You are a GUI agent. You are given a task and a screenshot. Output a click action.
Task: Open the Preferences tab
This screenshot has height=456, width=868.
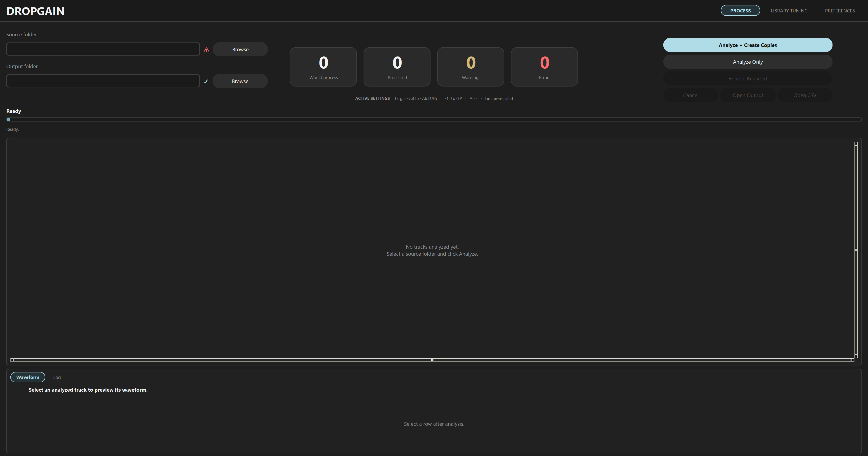839,10
